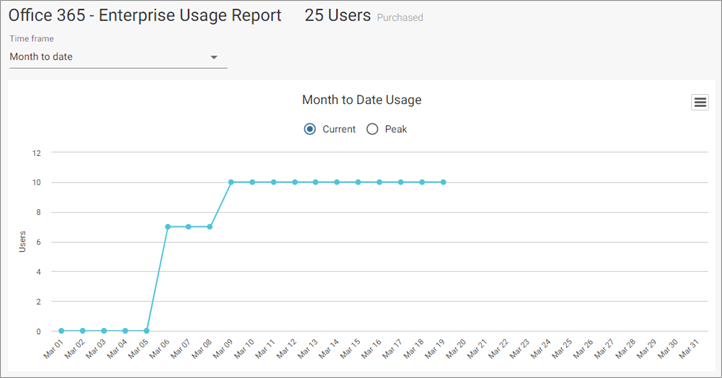Click the Mar 06 data point at seven

[168, 227]
